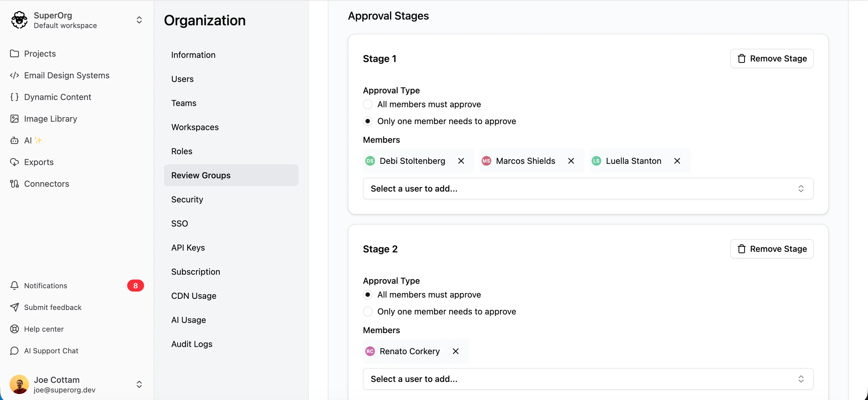Open the Connectors page

tap(46, 183)
